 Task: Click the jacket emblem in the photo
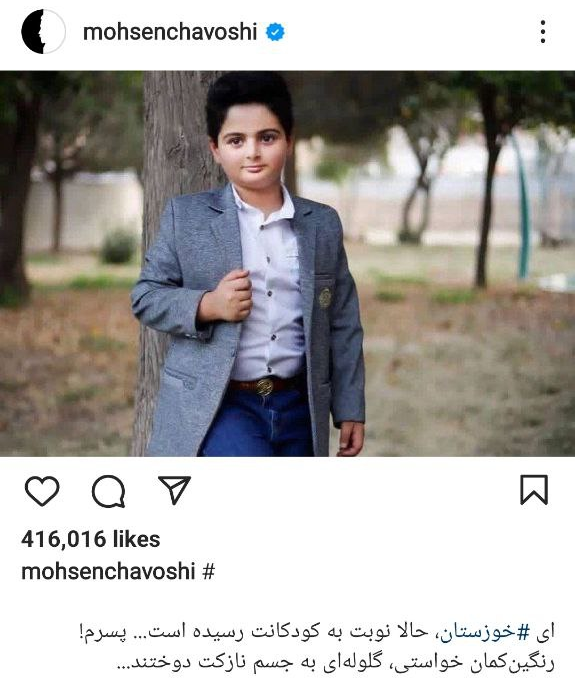click(324, 297)
